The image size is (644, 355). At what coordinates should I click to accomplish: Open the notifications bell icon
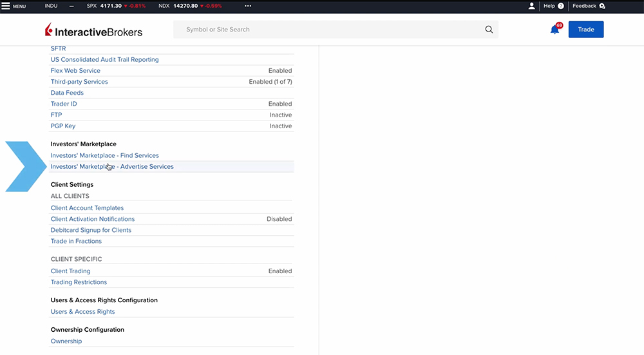(x=554, y=30)
